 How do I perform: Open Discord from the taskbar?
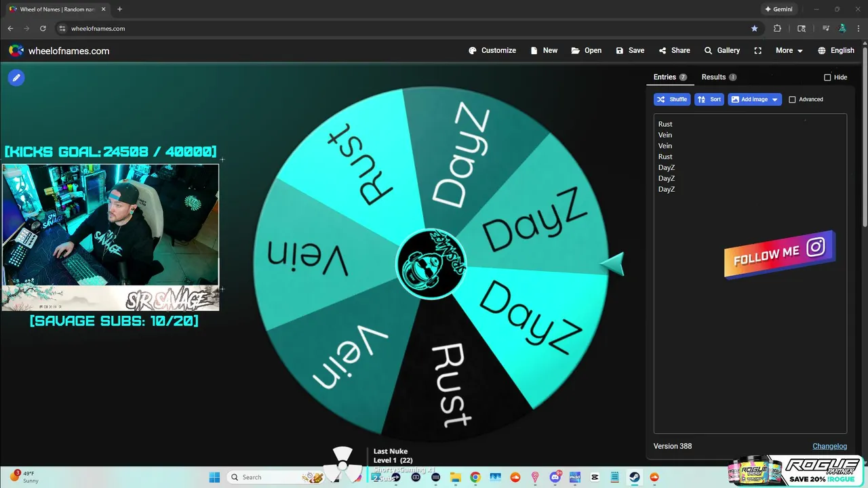[555, 477]
